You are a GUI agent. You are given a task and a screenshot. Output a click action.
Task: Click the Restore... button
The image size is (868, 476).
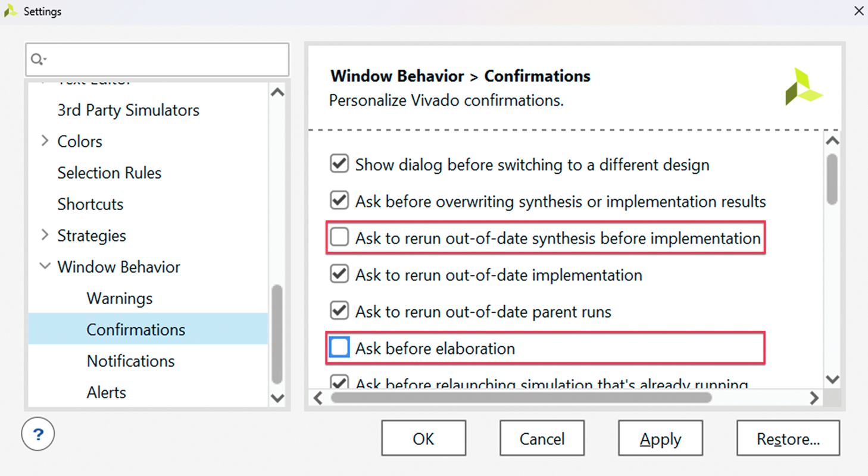click(788, 439)
